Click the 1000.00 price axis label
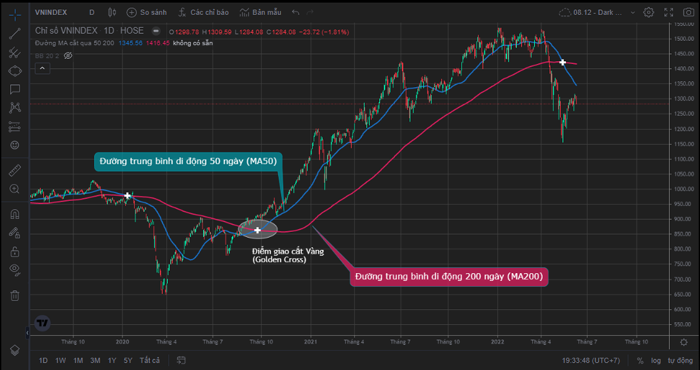 pos(684,189)
